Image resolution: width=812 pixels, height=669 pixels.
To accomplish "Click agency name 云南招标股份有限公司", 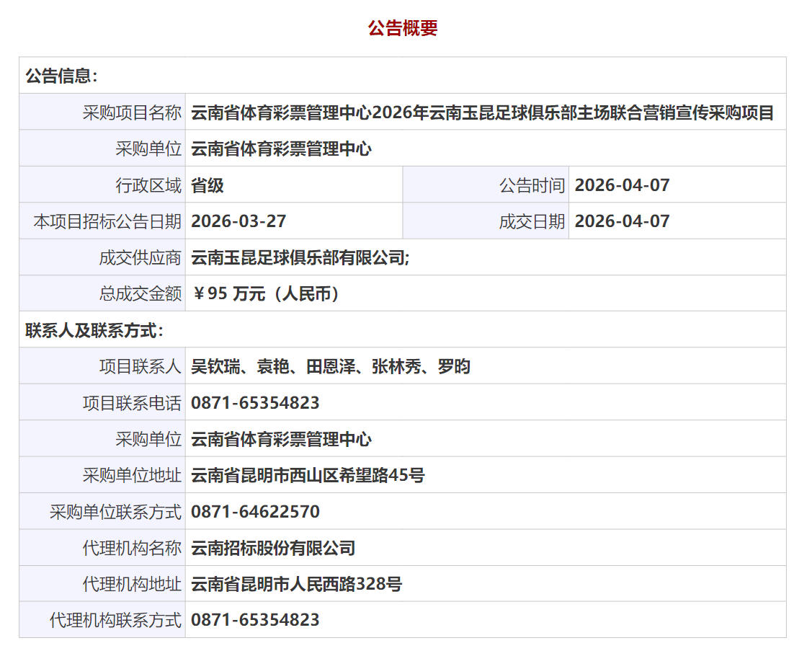I will coord(273,549).
